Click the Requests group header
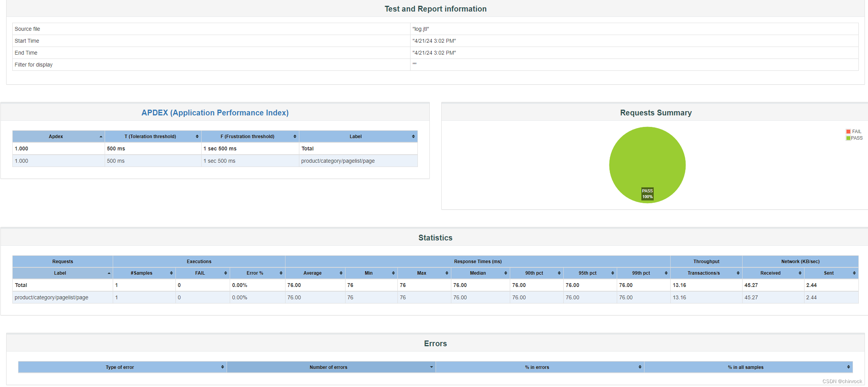Screen dimensions: 868x387 [63, 262]
